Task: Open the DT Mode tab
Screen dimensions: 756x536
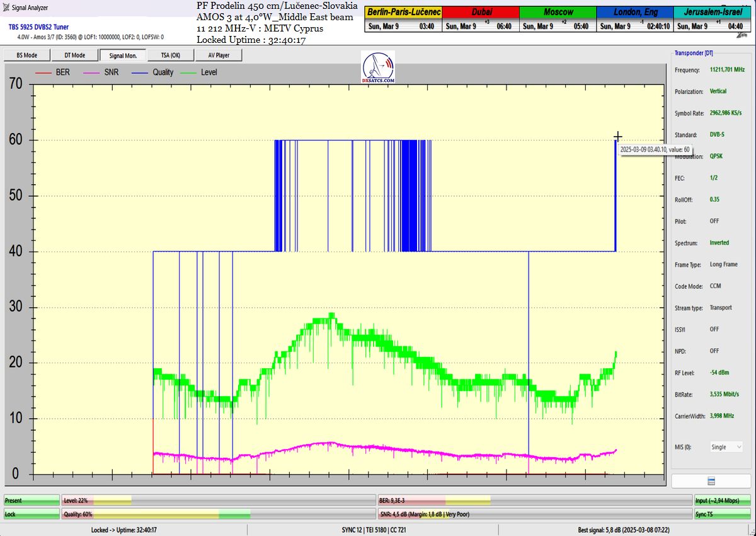Action: tap(74, 55)
